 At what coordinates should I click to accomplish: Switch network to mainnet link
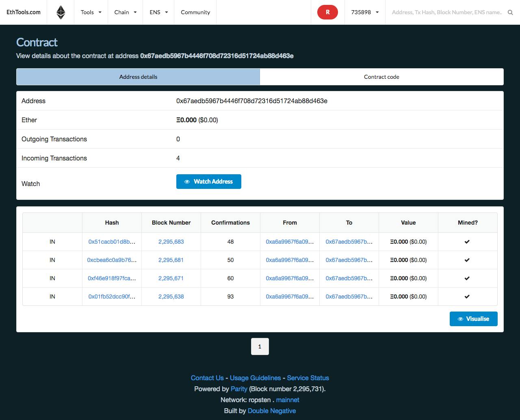point(288,400)
